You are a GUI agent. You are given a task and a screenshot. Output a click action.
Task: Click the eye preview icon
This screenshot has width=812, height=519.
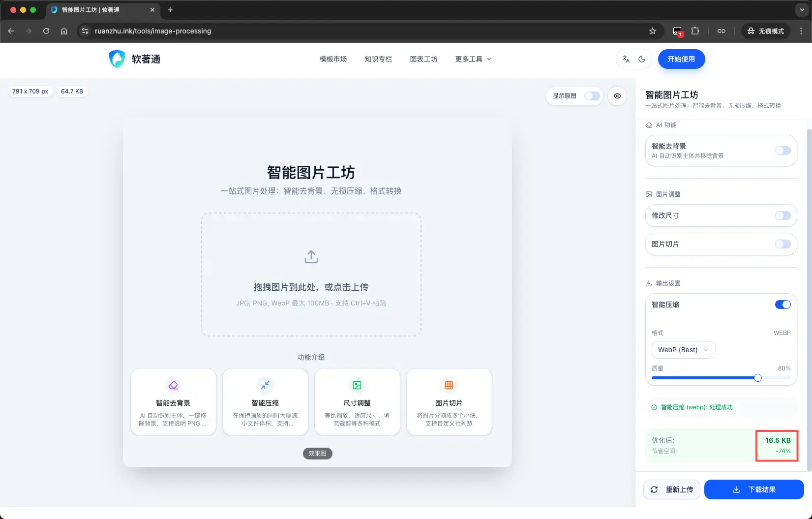tap(617, 96)
